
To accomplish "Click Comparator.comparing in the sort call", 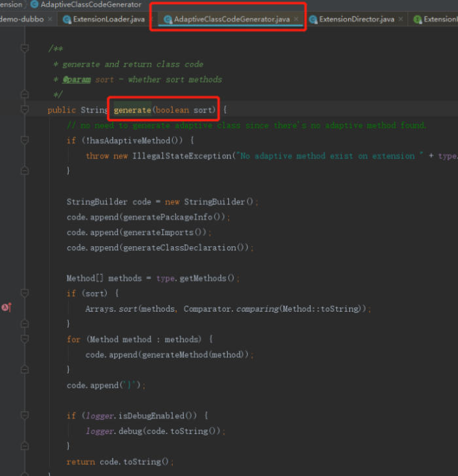I will point(231,309).
